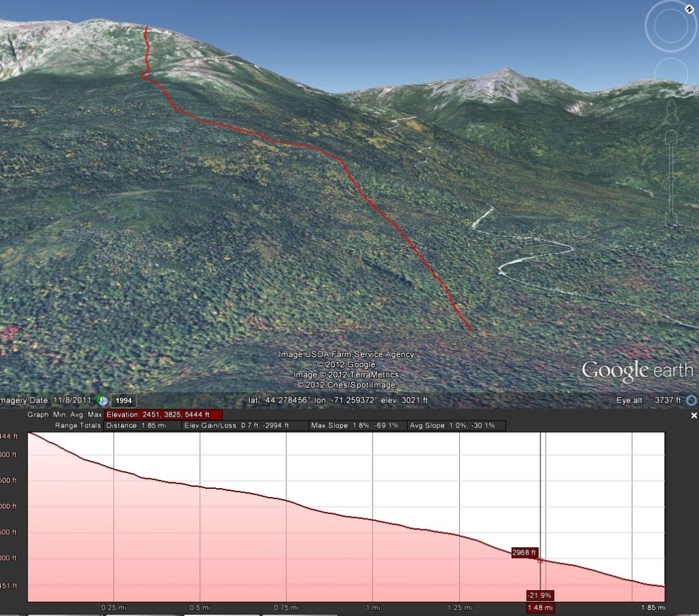The image size is (699, 616).
Task: Select the Street View pegman icon
Action: tap(671, 111)
